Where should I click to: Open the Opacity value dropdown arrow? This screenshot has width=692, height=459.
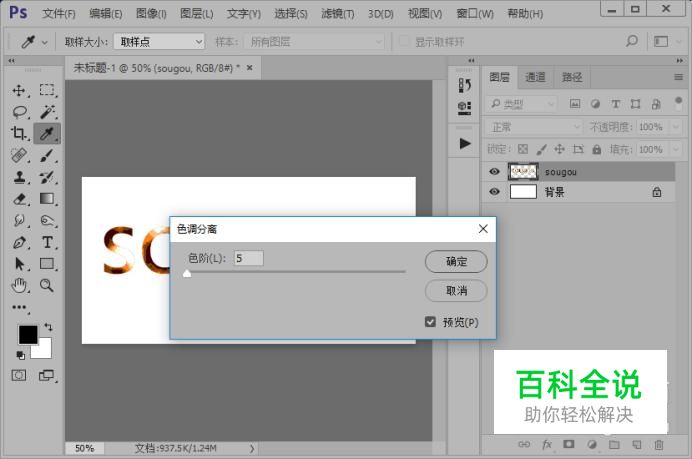(x=675, y=127)
